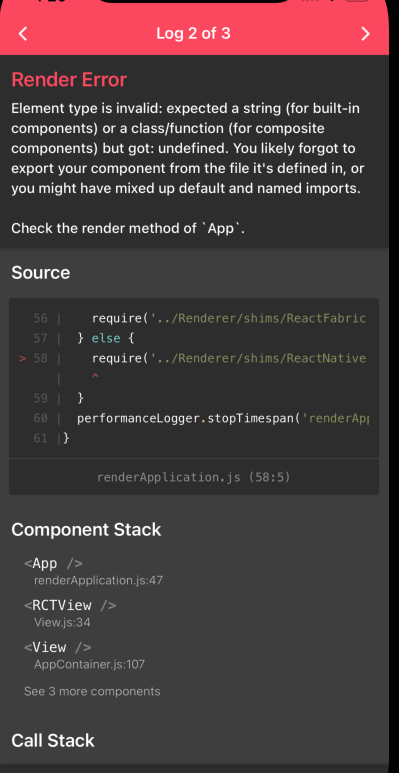Screen dimensions: 399x773
Task: Click the 'Log 2 of 3' header title
Action: tap(193, 34)
